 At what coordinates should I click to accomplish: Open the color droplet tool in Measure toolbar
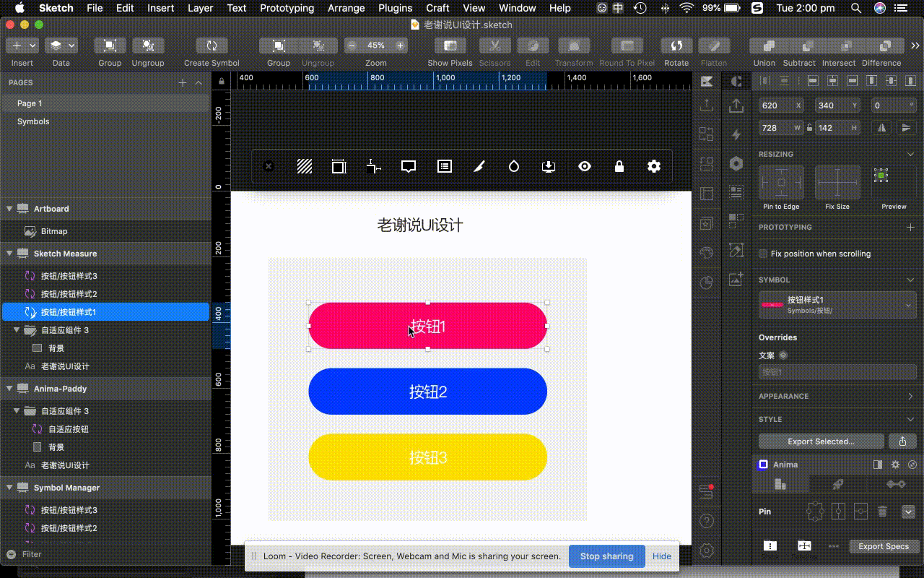(x=514, y=166)
